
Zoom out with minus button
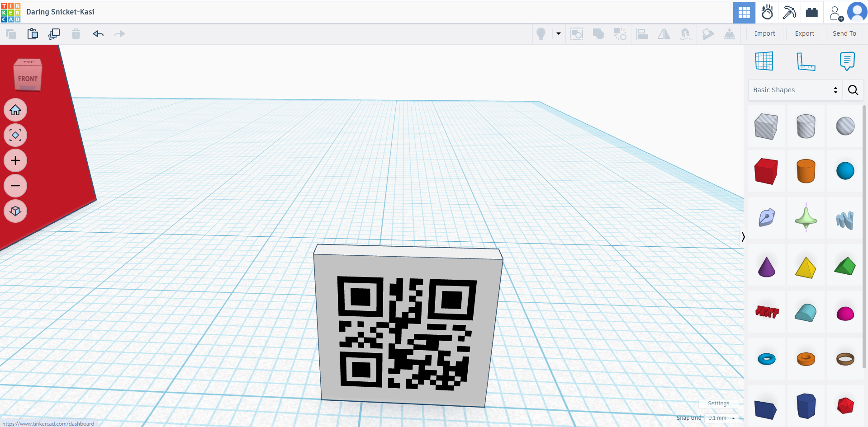pyautogui.click(x=15, y=186)
